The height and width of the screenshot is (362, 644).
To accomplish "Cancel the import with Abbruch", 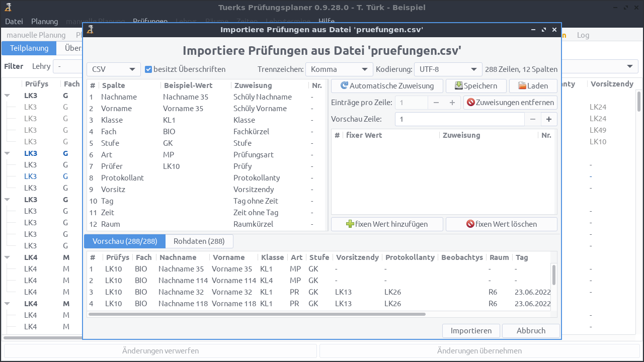I will click(x=531, y=331).
